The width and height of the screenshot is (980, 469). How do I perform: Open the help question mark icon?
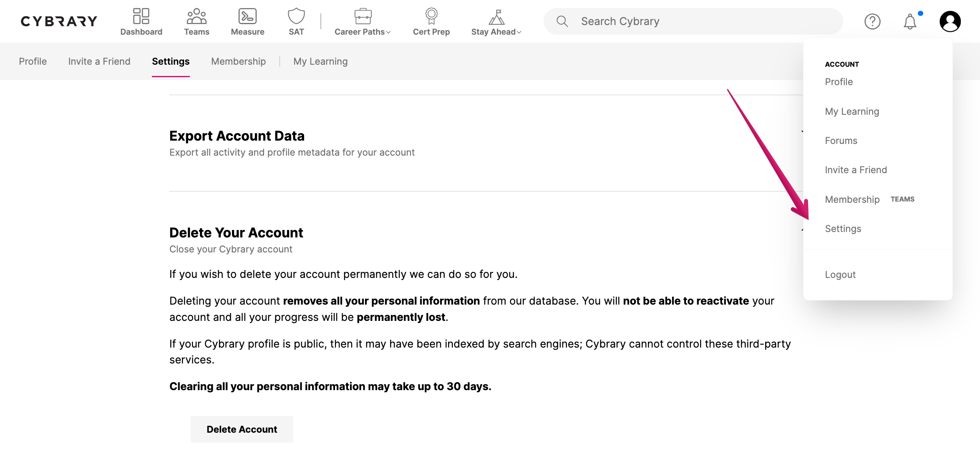click(872, 21)
